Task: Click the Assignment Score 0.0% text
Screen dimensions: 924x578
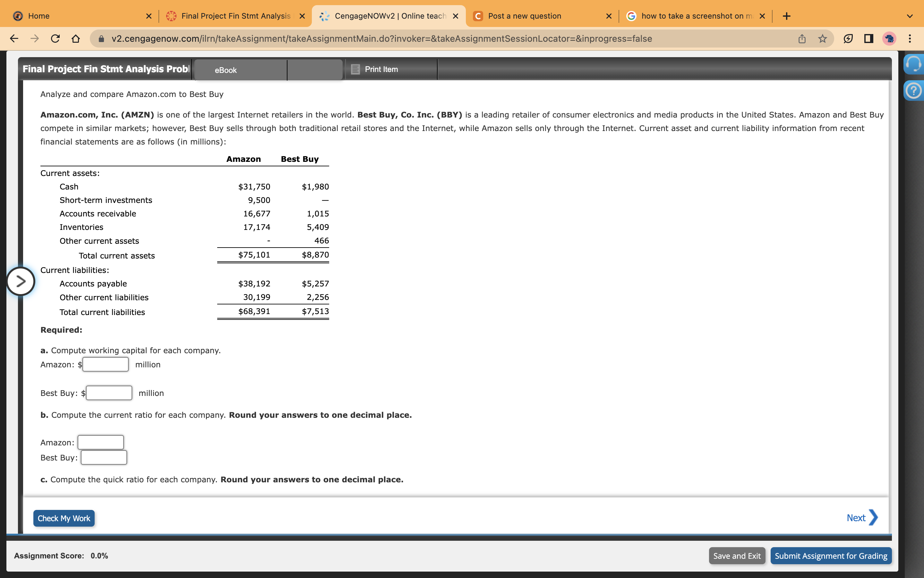Action: click(61, 556)
